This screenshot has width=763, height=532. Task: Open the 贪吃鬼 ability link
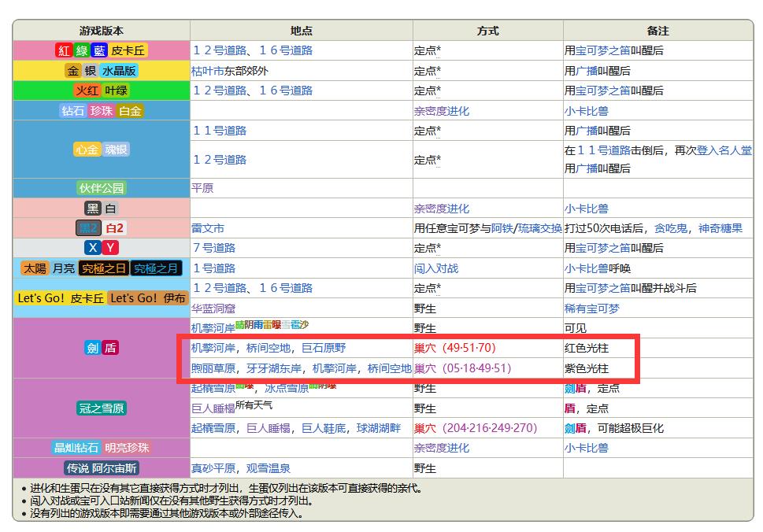[671, 228]
